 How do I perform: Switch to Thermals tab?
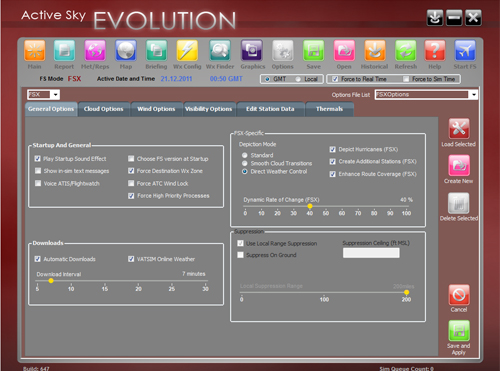pyautogui.click(x=329, y=109)
